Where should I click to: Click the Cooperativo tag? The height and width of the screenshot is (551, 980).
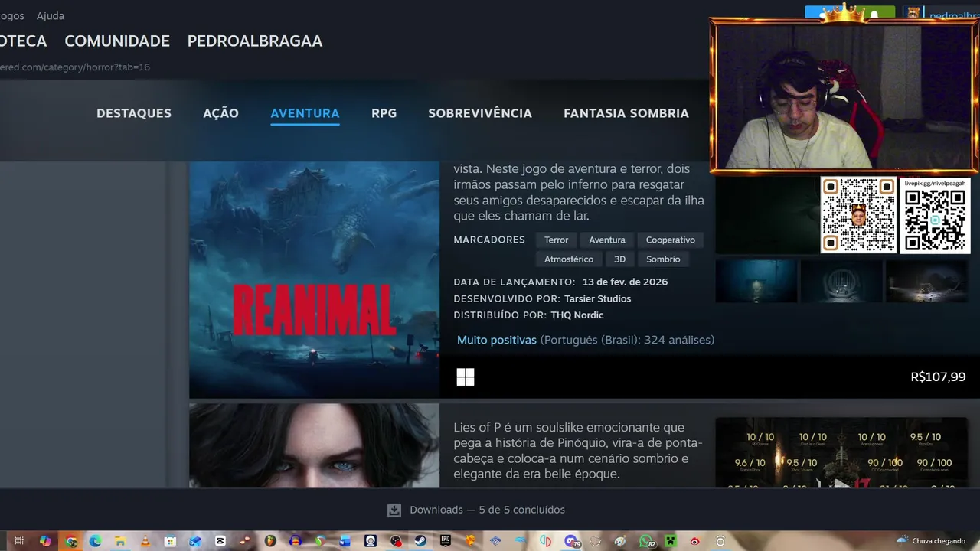670,240
